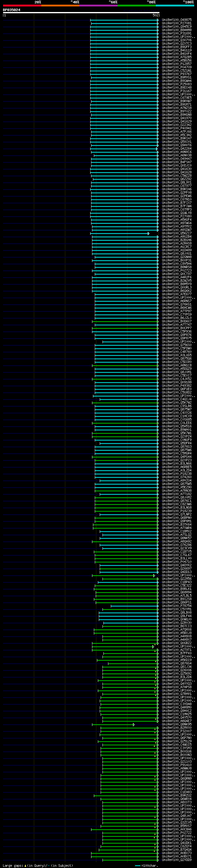Select hit label UniRef100_C1EA83
The image size is (197, 868).
tap(177, 792)
